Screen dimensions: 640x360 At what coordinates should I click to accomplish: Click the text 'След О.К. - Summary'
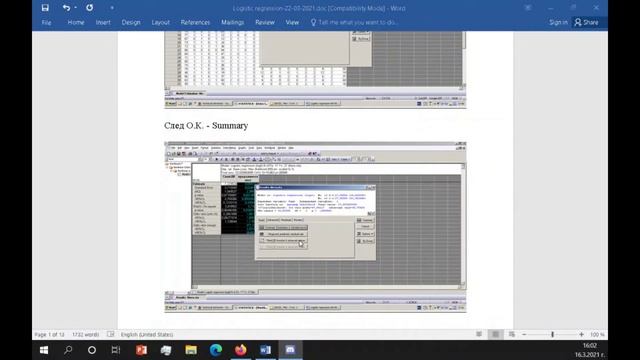206,125
